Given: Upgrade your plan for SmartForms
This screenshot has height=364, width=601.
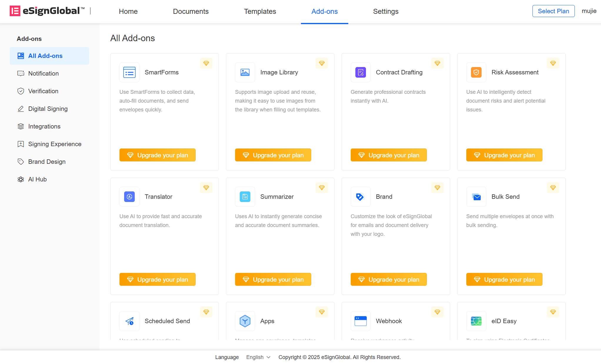Looking at the screenshot, I should tap(157, 155).
